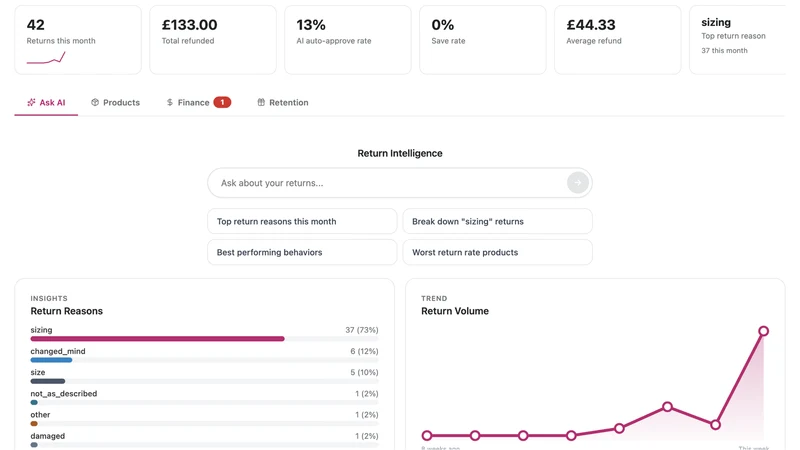Click the other reason label

tap(40, 415)
